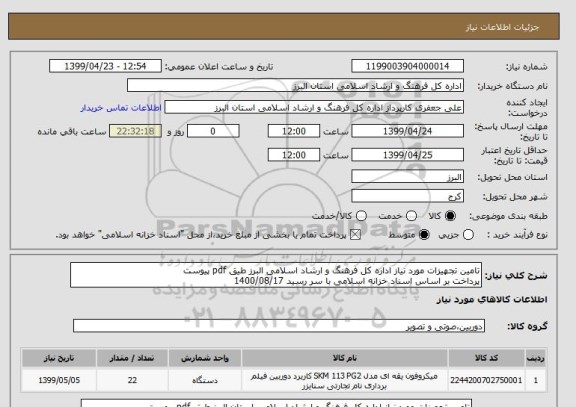This screenshot has width=576, height=407.
Task: Click the price validity date 1399/04/25
Action: (407, 155)
